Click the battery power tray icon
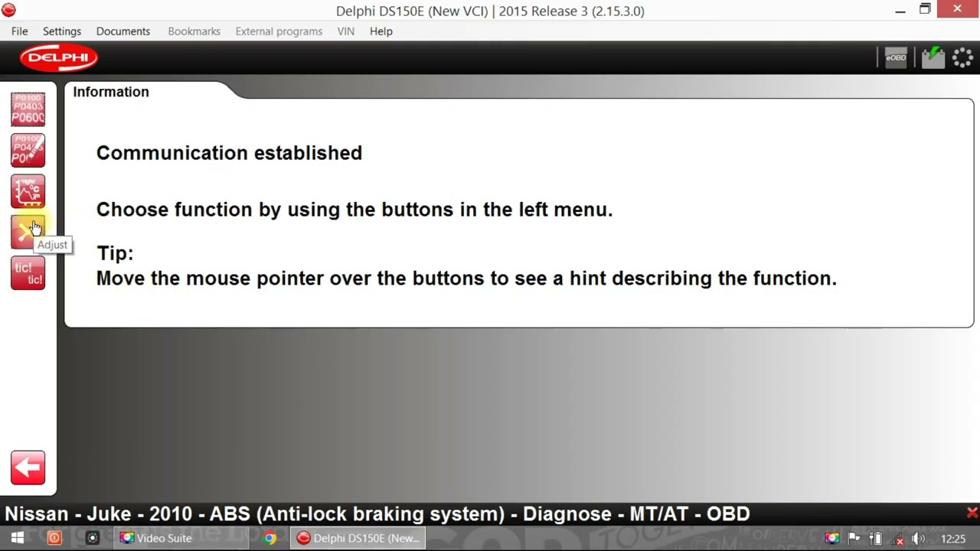 coord(876,539)
